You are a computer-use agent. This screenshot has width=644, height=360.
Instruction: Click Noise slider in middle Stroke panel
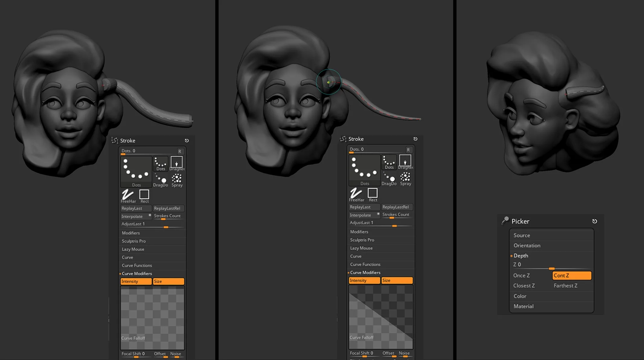pos(405,354)
